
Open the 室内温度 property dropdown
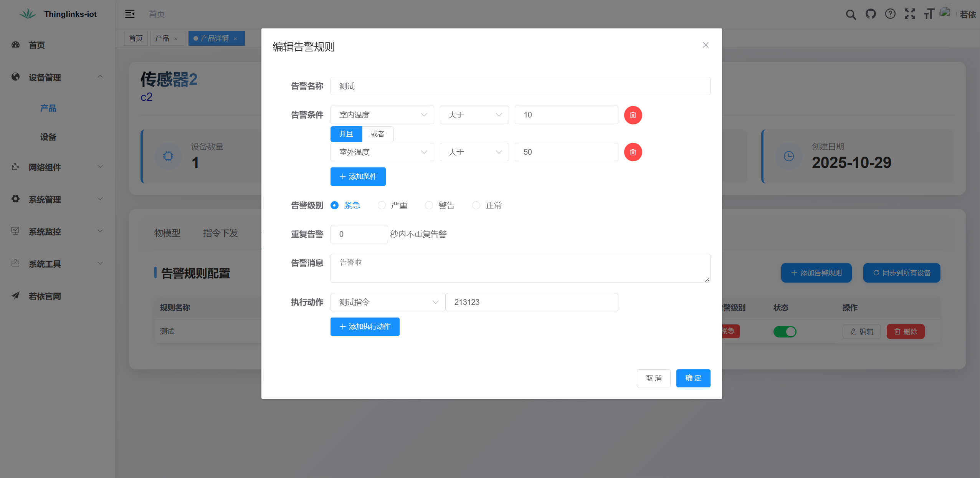pos(382,115)
